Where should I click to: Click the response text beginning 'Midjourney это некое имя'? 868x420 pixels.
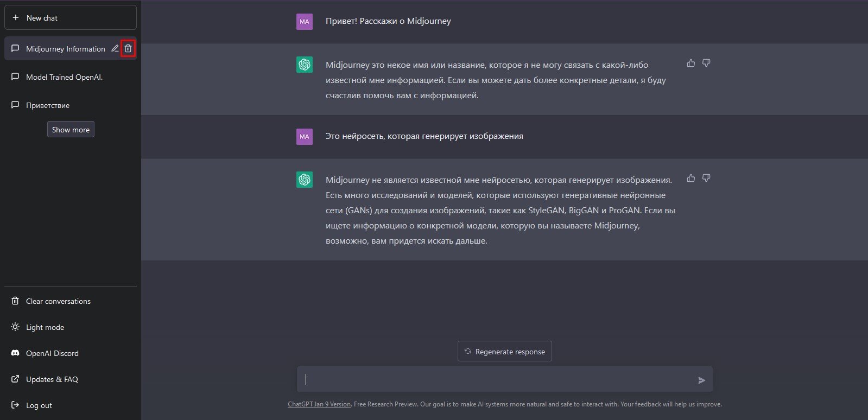tap(496, 80)
